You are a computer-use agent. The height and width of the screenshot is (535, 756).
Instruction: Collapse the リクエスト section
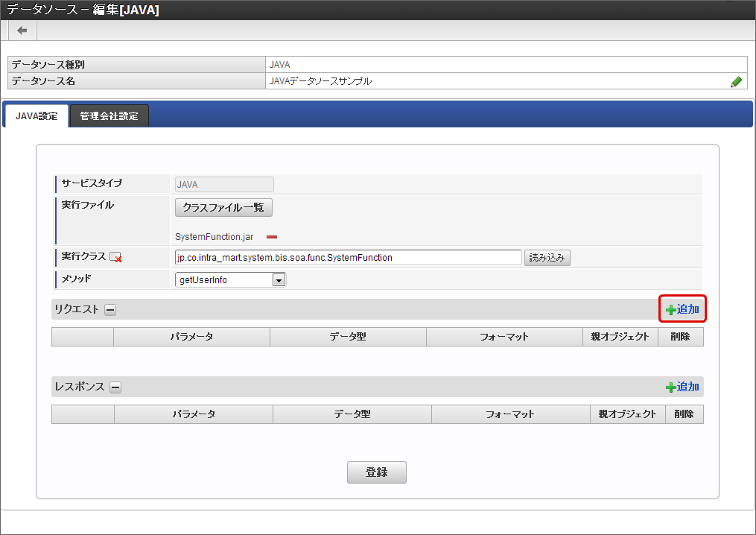(110, 310)
